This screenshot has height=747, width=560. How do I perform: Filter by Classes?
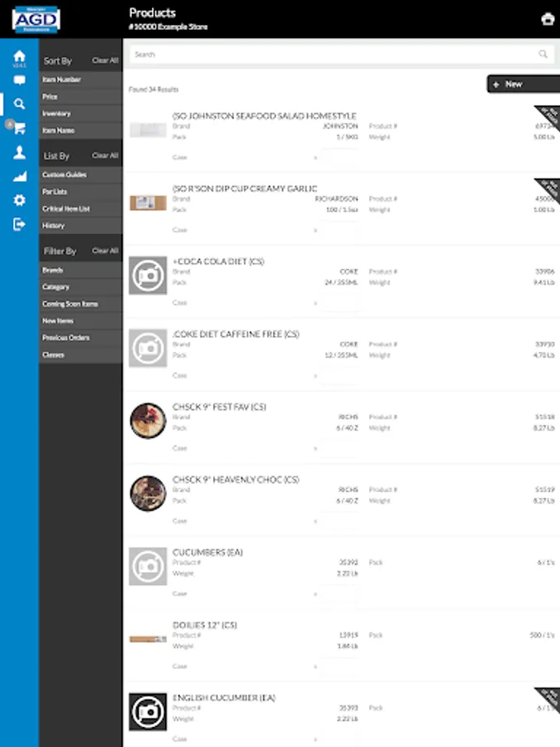[x=80, y=355]
